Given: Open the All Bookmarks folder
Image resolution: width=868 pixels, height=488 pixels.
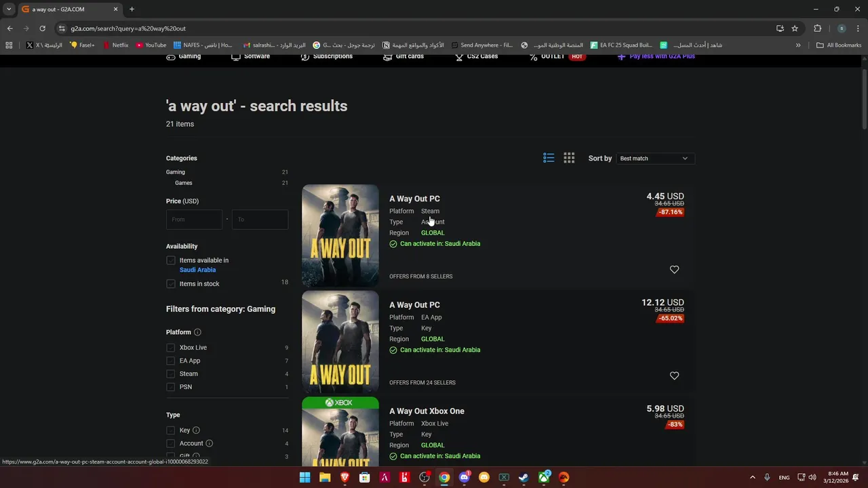Looking at the screenshot, I should click(839, 45).
